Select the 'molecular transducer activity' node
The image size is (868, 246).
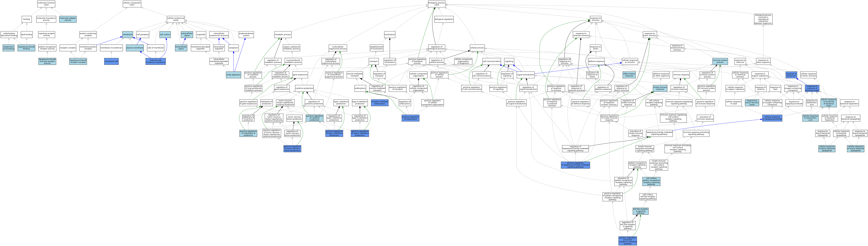point(46,19)
